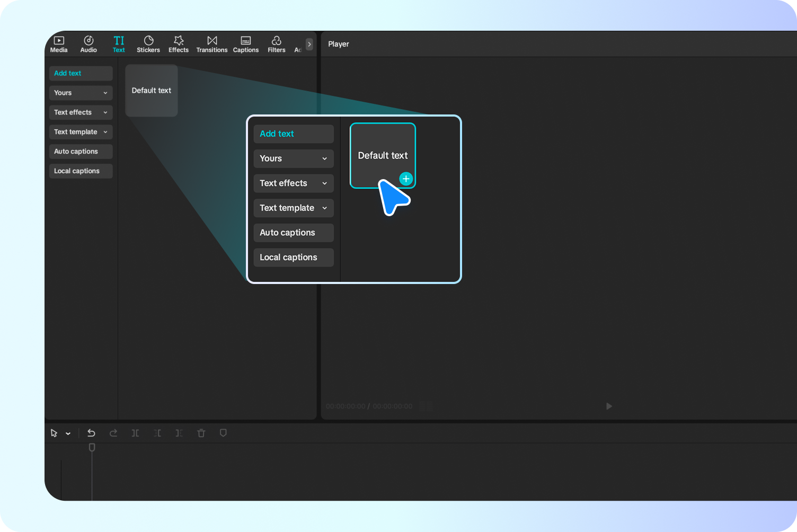Click the Local captions button
Viewport: 797px width, 532px height.
click(81, 171)
